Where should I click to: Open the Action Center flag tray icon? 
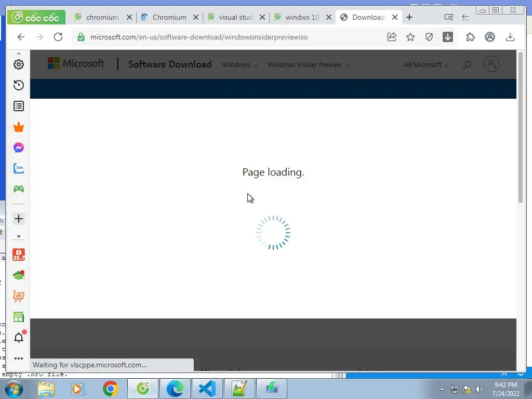point(467,389)
